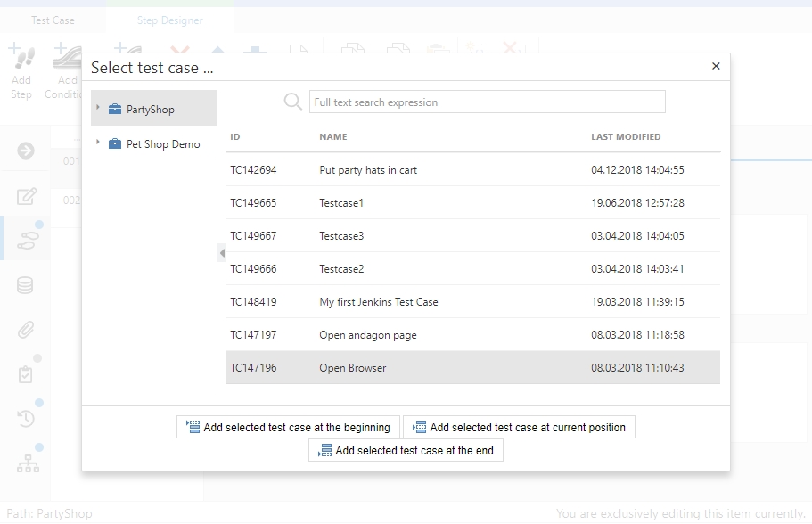The height and width of the screenshot is (524, 812).
Task: Expand the Pet Shop Demo tree node
Action: point(98,143)
